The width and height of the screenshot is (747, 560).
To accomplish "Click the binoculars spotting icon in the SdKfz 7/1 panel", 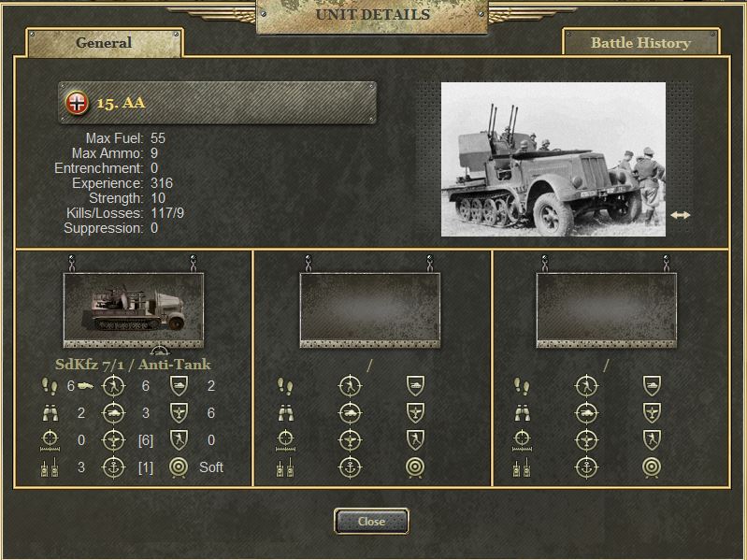I will click(50, 413).
